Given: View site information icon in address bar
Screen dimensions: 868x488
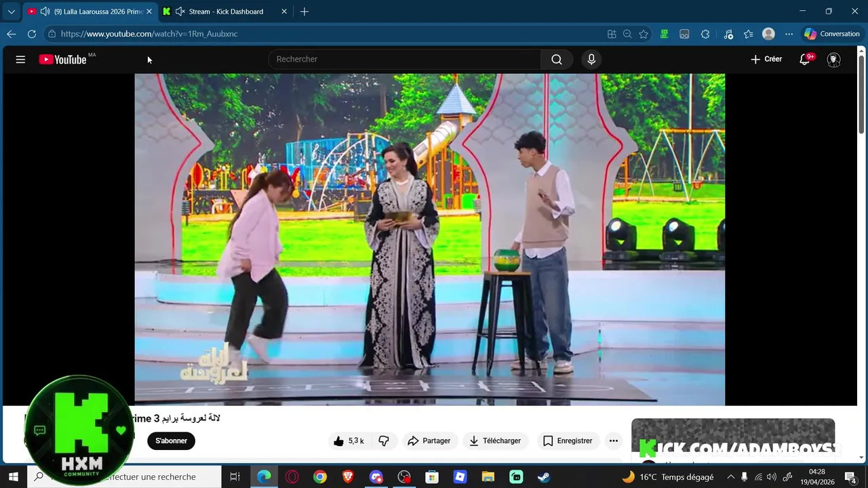Looking at the screenshot, I should click(52, 34).
